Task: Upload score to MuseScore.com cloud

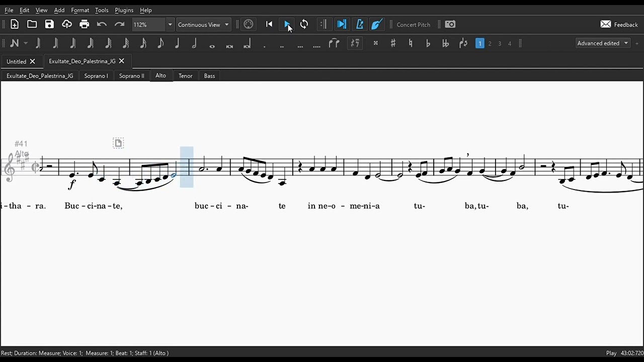Action: point(67,24)
